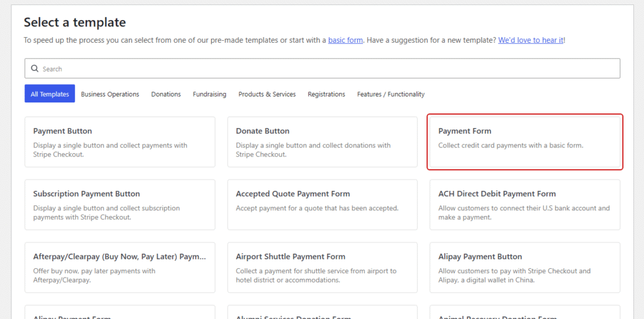The image size is (644, 319).
Task: Click the 'Allow customers to connect' bank description
Action: 524,212
